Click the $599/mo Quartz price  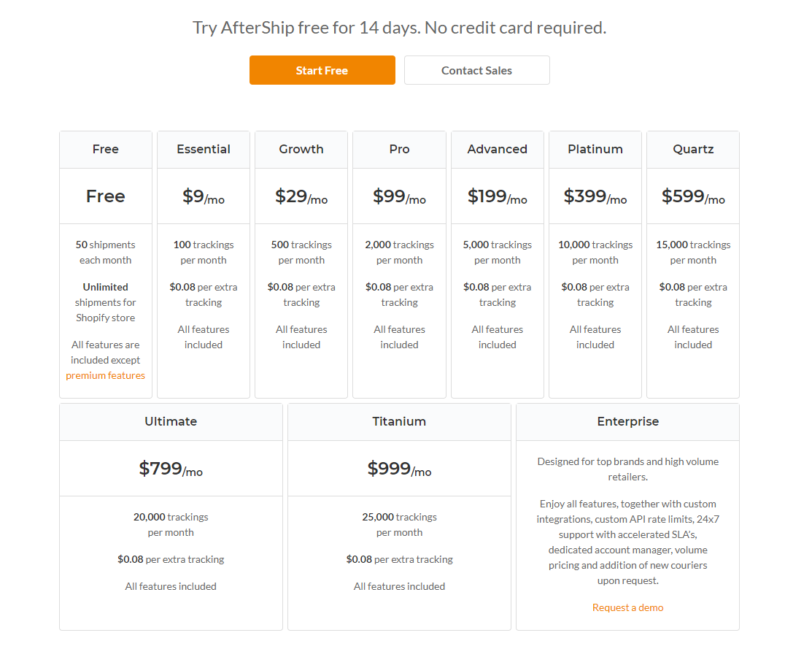(692, 196)
